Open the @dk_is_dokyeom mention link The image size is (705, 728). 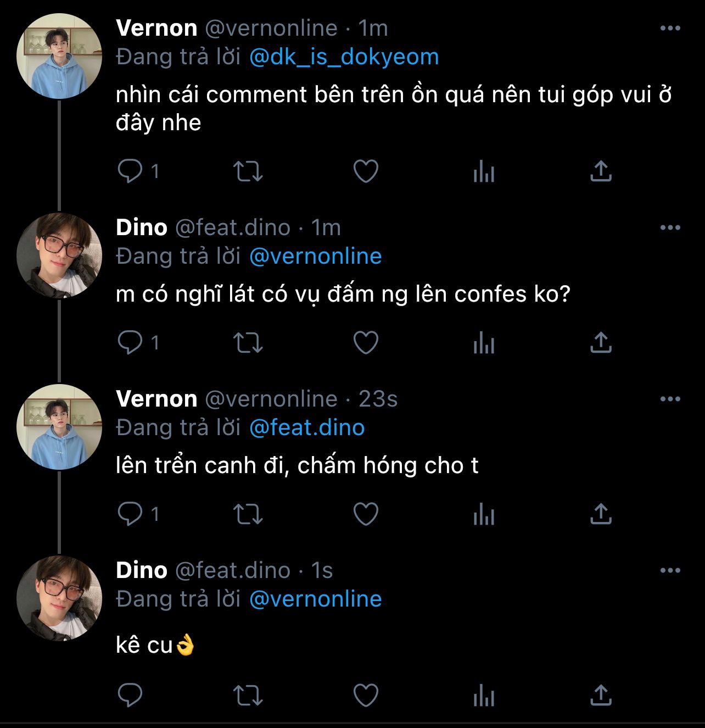(x=344, y=57)
